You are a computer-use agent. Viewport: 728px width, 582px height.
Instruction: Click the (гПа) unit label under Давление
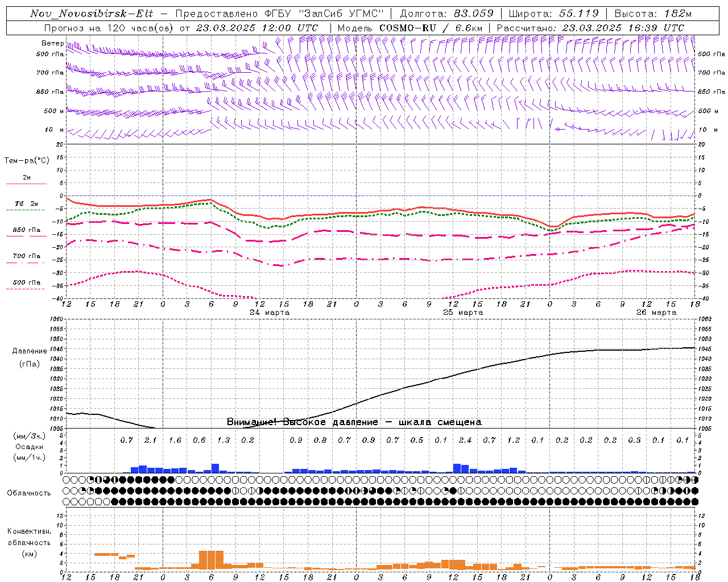coord(30,364)
